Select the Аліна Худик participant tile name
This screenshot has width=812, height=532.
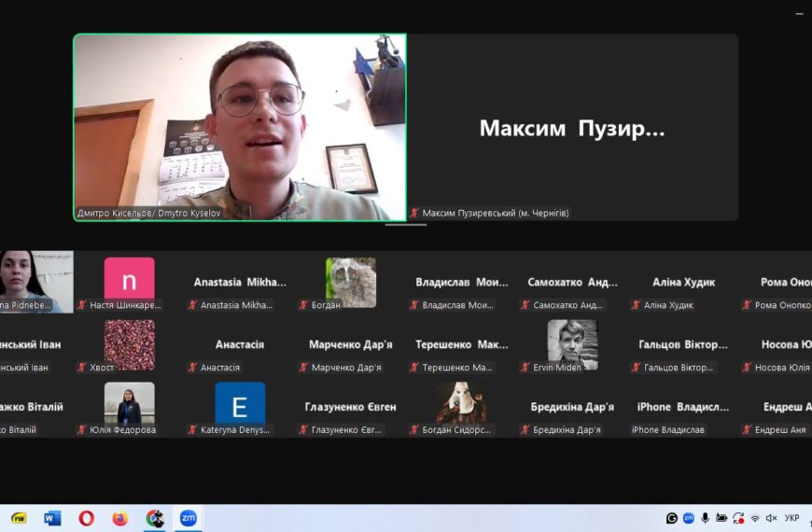683,282
